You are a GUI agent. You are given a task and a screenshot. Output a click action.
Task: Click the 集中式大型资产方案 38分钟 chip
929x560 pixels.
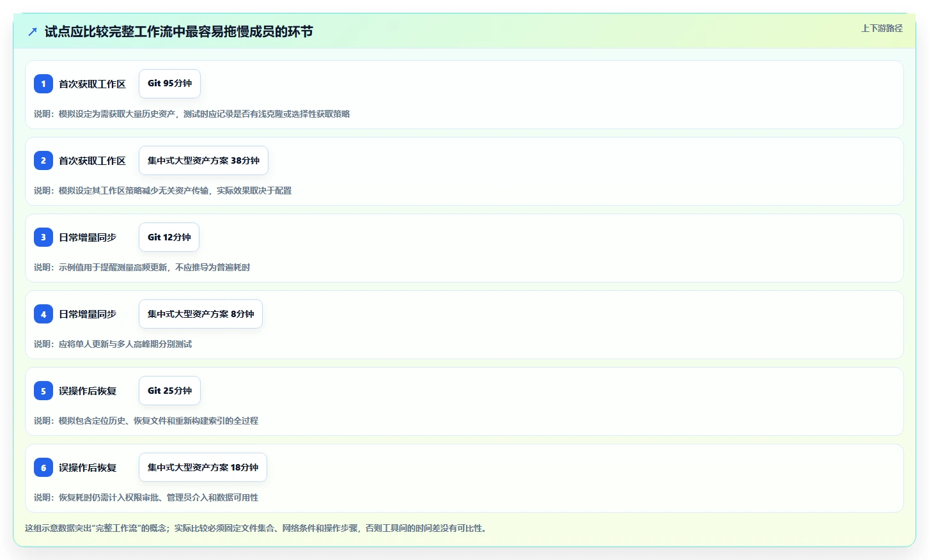[203, 160]
